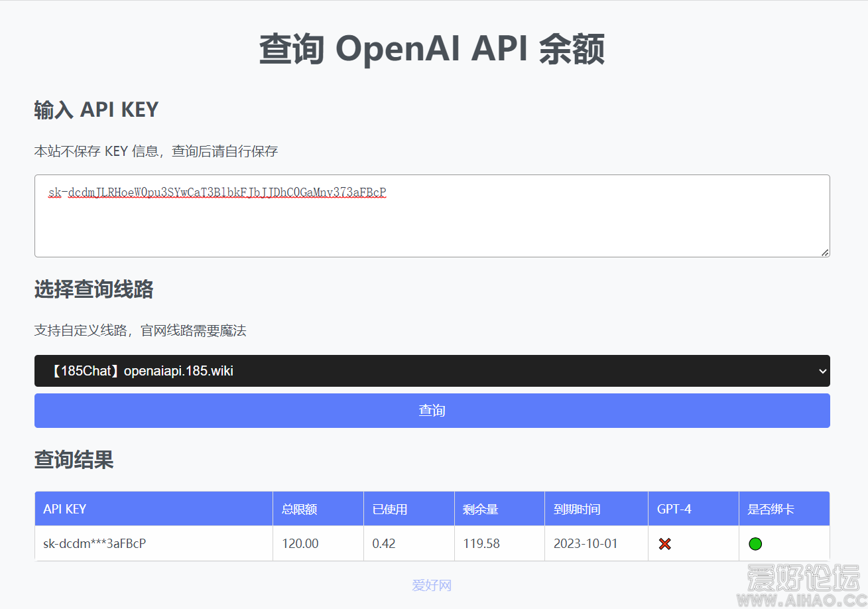Viewport: 868px width, 609px height.
Task: Grab the textarea resize handle corner
Action: click(825, 252)
